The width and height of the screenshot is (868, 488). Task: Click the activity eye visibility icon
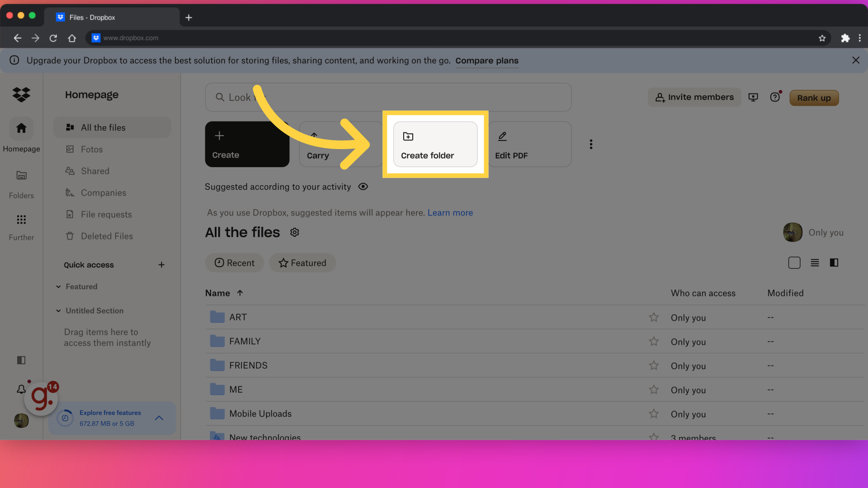[x=363, y=187]
